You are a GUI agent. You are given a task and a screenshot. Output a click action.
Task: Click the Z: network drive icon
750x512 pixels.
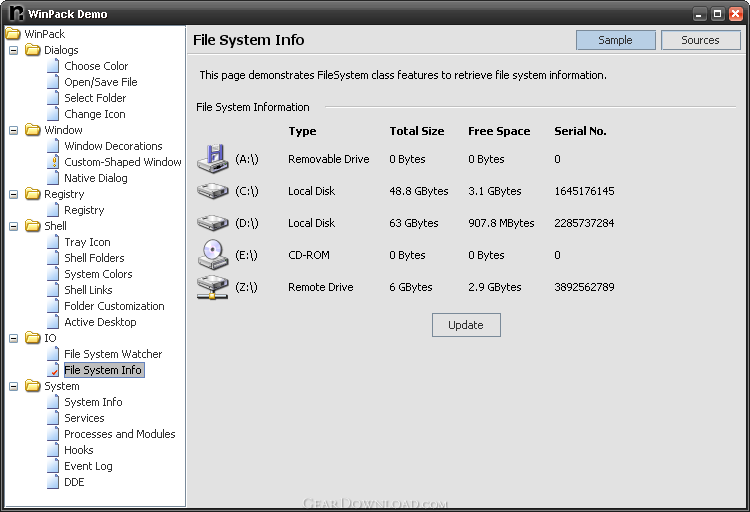point(213,287)
